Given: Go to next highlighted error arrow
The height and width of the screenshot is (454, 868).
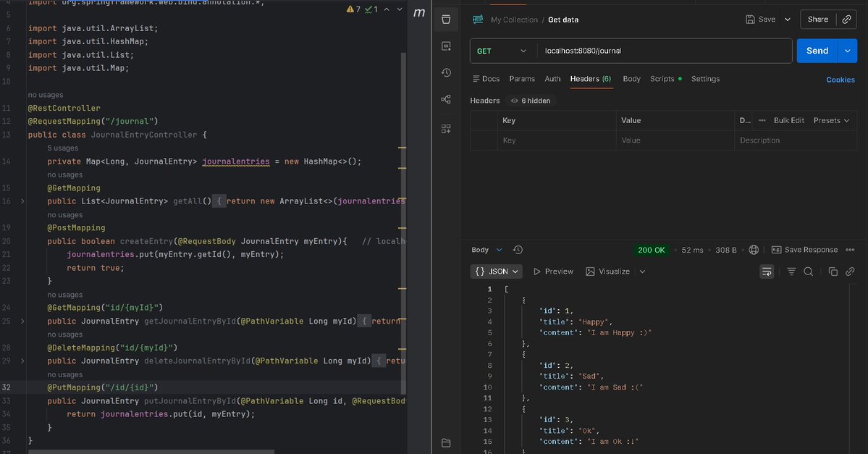Looking at the screenshot, I should point(400,9).
